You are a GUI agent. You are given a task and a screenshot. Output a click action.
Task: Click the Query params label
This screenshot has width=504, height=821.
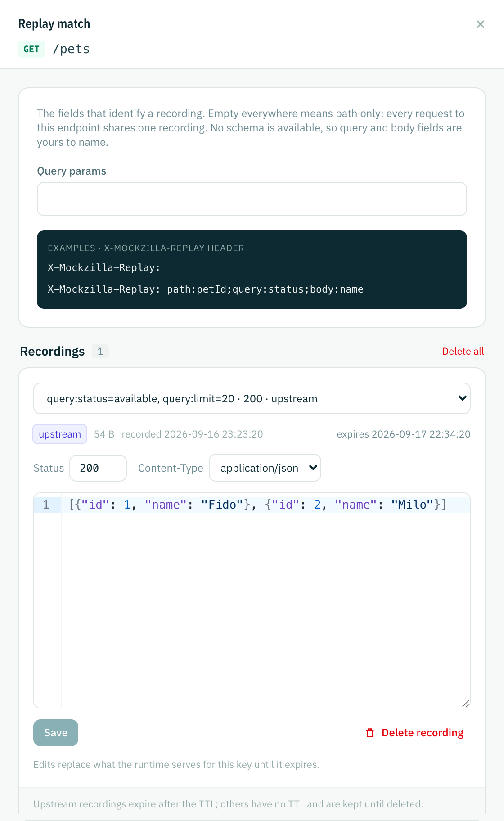click(72, 171)
